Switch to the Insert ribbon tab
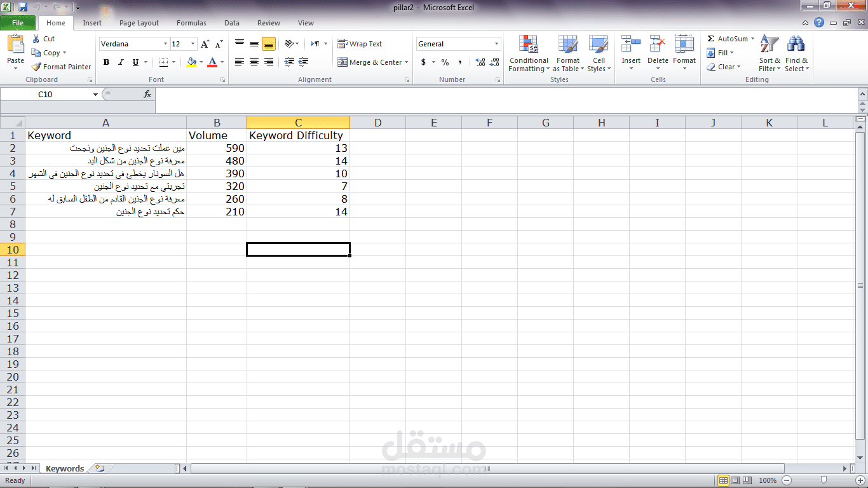 pyautogui.click(x=92, y=23)
